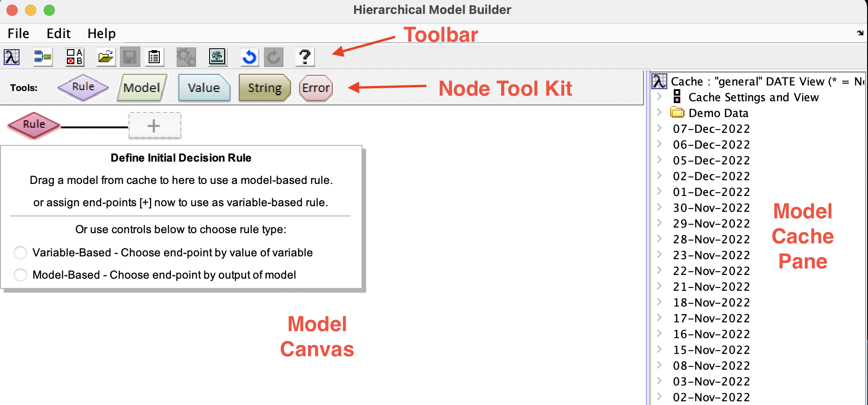This screenshot has height=405, width=868.
Task: Expand the 02-Dec-2022 cache entry
Action: [x=659, y=176]
